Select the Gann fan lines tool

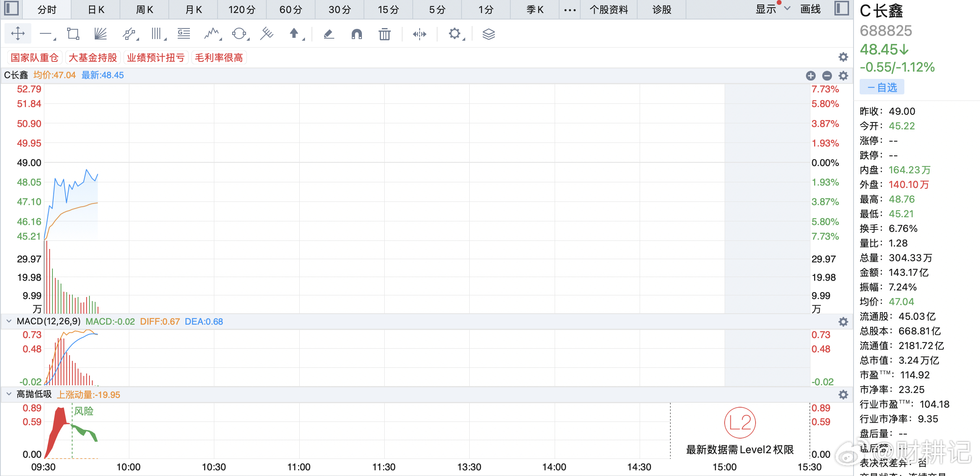[x=100, y=34]
